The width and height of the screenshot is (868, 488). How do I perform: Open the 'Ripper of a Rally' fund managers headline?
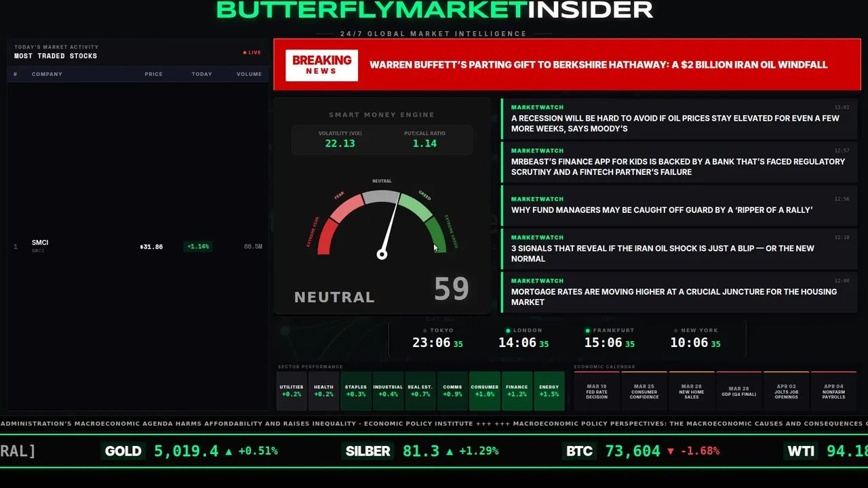(x=679, y=205)
